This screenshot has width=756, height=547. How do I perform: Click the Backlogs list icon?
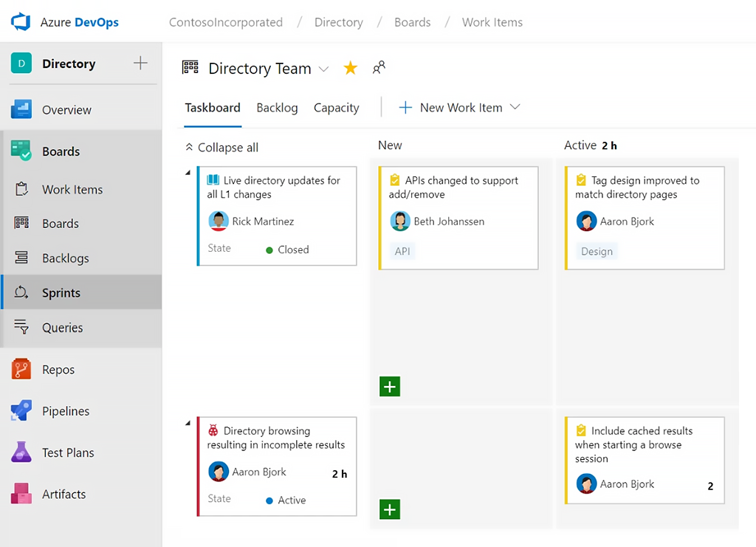[21, 258]
